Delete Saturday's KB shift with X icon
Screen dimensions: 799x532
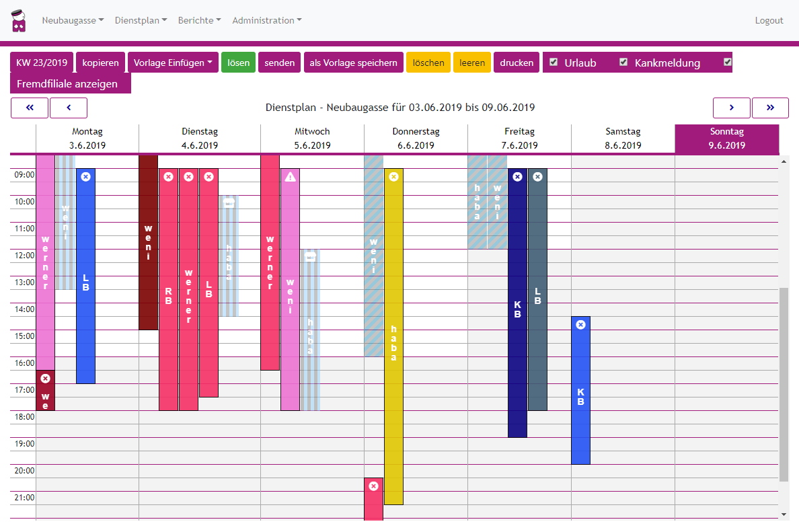tap(580, 325)
